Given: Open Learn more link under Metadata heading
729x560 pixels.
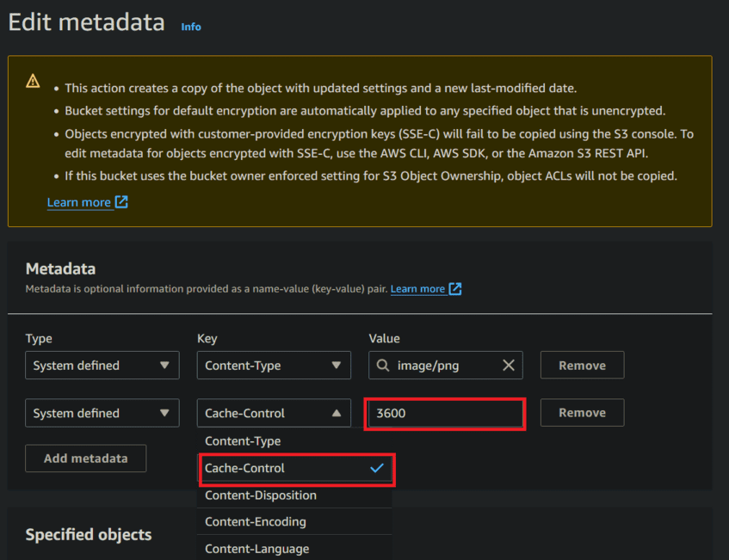Looking at the screenshot, I should coord(417,289).
